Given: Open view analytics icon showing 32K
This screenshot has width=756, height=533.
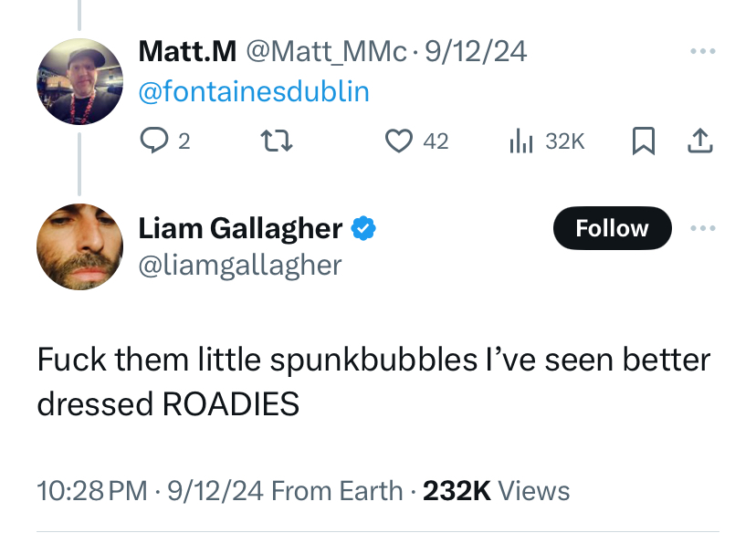Looking at the screenshot, I should pyautogui.click(x=520, y=141).
